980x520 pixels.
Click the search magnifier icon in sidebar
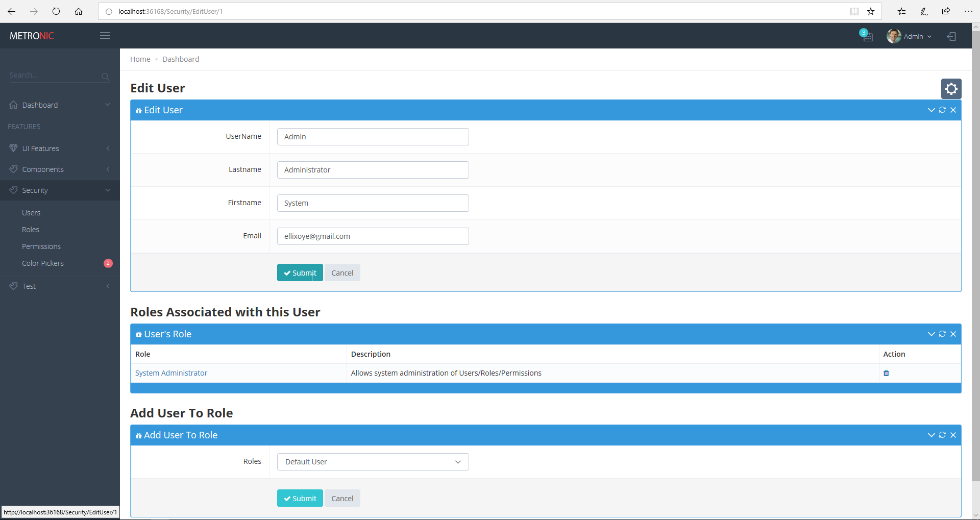(105, 77)
